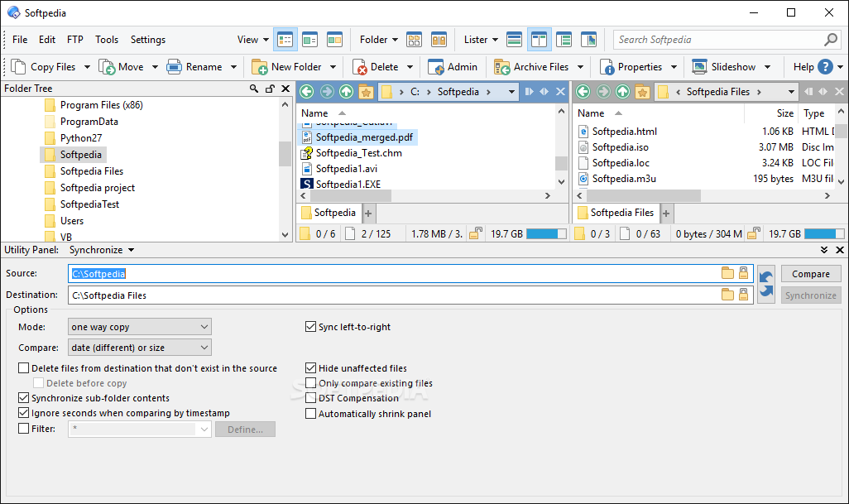
Task: Click the Compare button
Action: (811, 274)
